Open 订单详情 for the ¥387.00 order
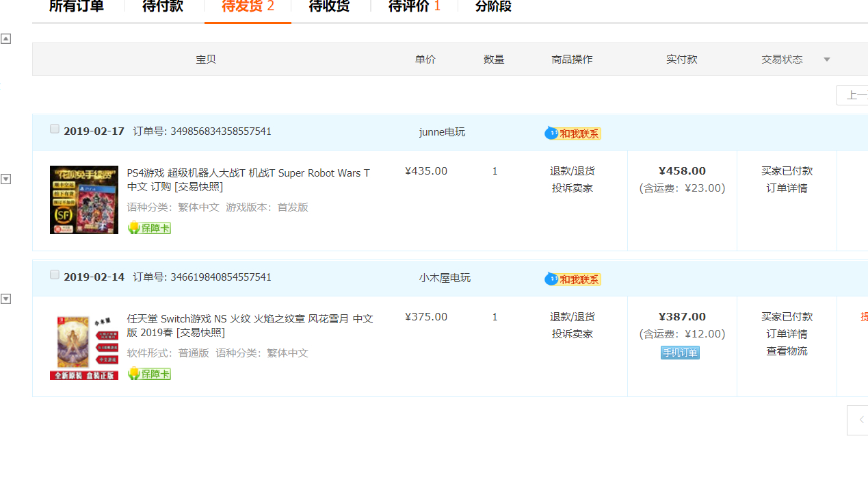Viewport: 868px width, 495px height. coord(787,334)
